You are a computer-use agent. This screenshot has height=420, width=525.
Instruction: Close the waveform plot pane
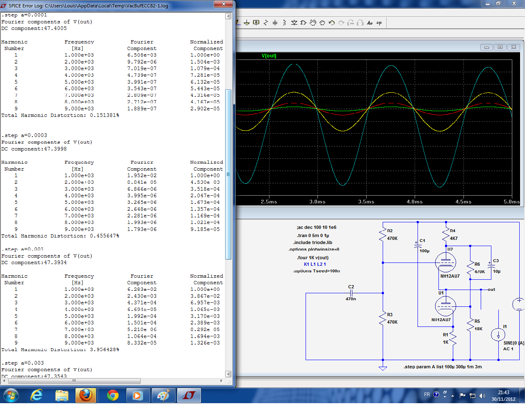tap(514, 47)
